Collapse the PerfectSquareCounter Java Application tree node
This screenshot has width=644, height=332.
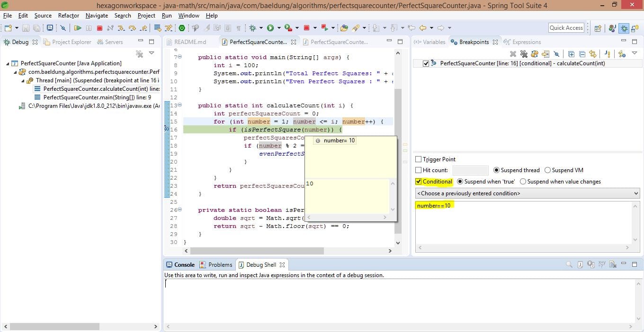(x=9, y=63)
